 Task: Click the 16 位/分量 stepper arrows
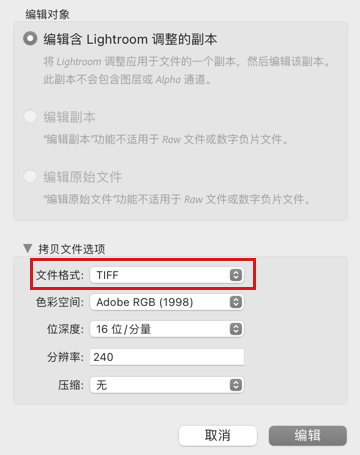[236, 329]
